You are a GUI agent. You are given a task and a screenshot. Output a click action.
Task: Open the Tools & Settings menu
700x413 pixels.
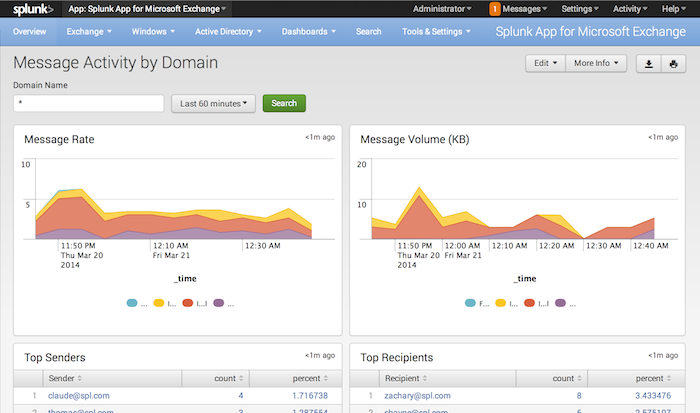(436, 32)
